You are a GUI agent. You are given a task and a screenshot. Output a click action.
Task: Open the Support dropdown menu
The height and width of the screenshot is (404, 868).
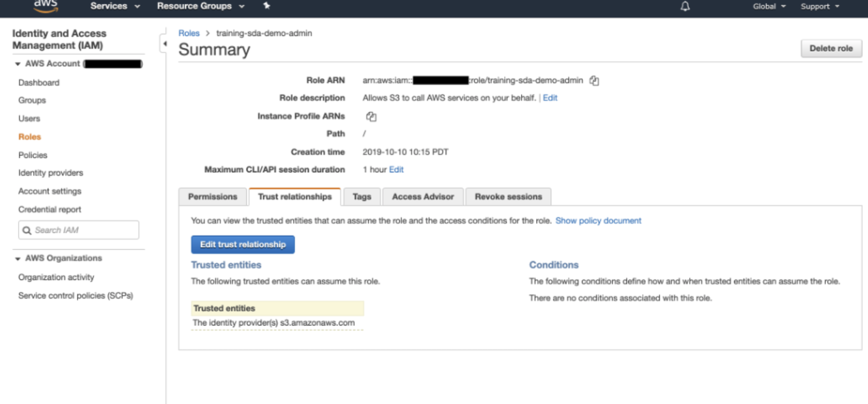click(820, 6)
